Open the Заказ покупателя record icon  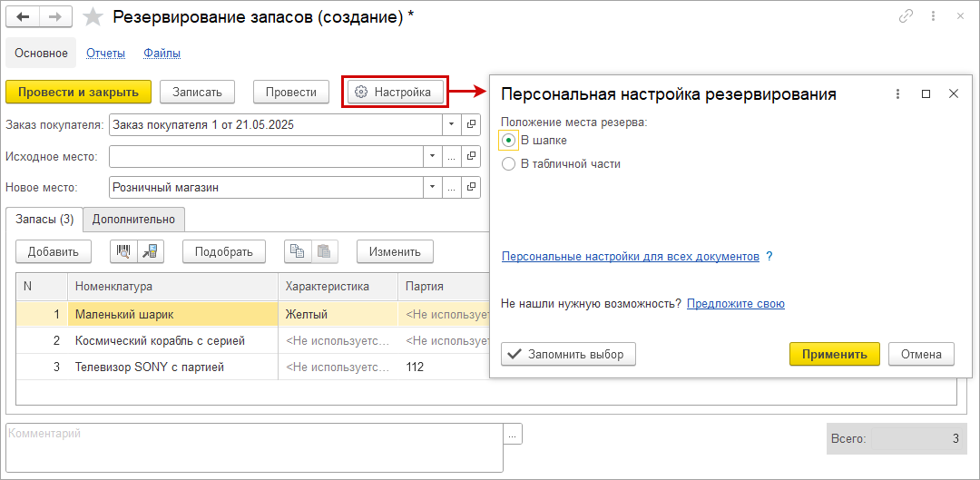click(x=471, y=124)
